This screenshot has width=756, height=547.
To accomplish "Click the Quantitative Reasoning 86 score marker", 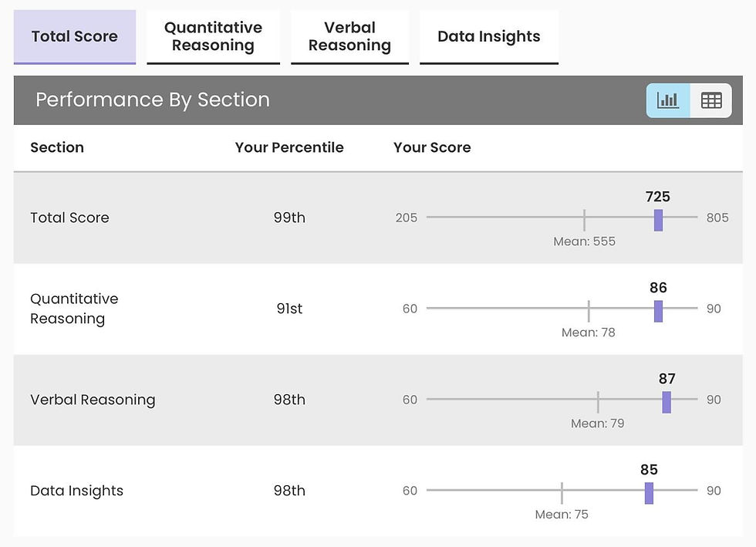I will 658,311.
